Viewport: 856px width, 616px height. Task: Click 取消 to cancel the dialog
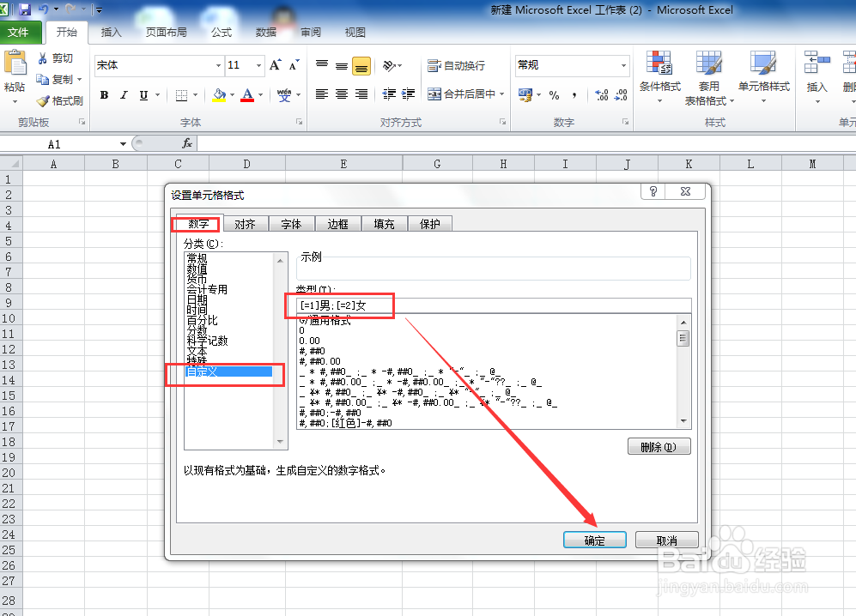click(x=666, y=541)
